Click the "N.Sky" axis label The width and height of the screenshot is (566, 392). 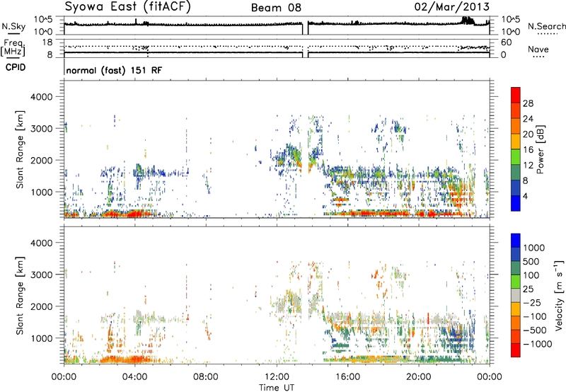pyautogui.click(x=13, y=26)
